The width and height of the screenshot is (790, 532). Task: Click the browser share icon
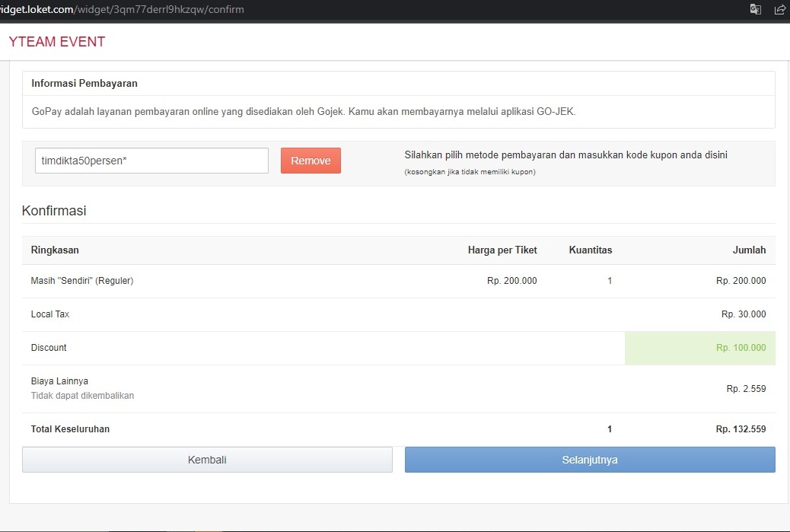[780, 9]
